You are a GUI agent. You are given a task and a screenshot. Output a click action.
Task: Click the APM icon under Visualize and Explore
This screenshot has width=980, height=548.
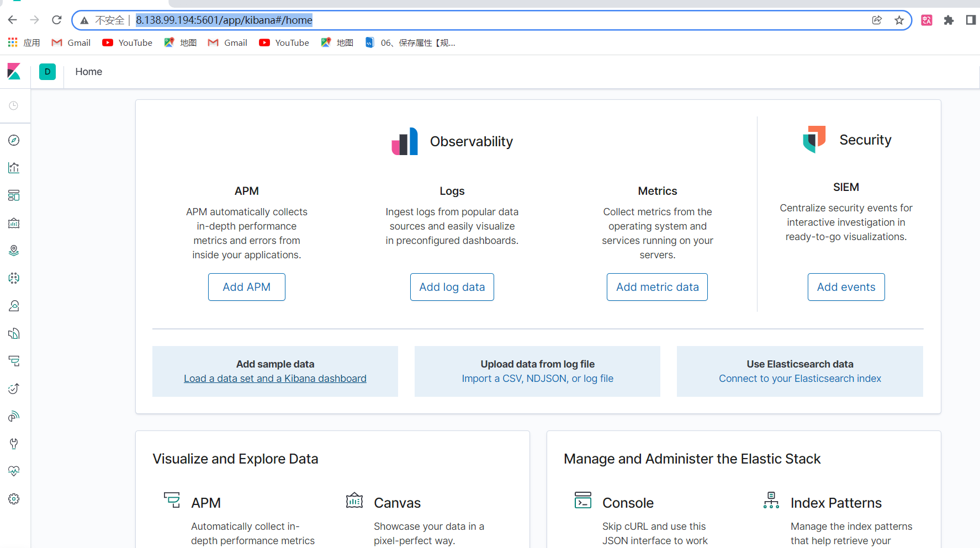tap(172, 500)
